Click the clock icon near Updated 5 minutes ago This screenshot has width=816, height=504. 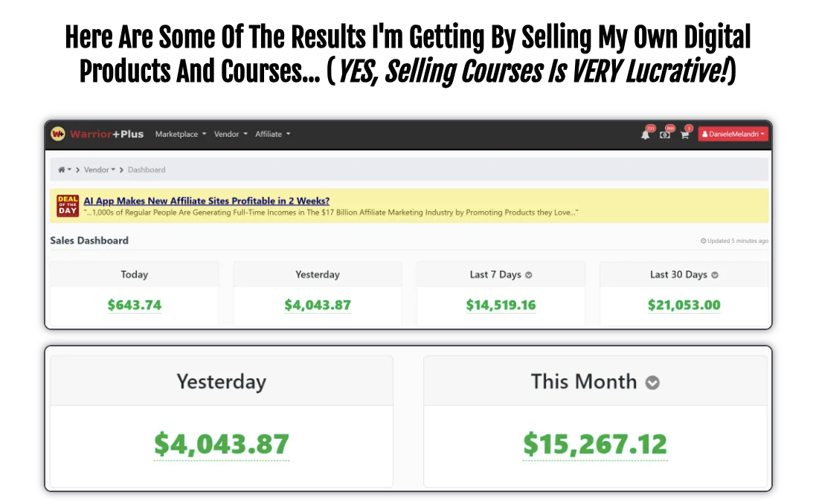(703, 241)
